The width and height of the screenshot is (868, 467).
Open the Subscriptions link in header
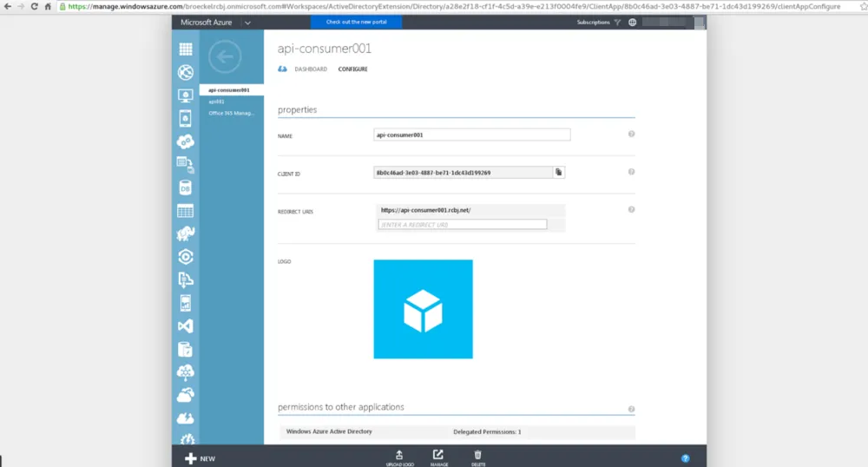click(x=593, y=22)
